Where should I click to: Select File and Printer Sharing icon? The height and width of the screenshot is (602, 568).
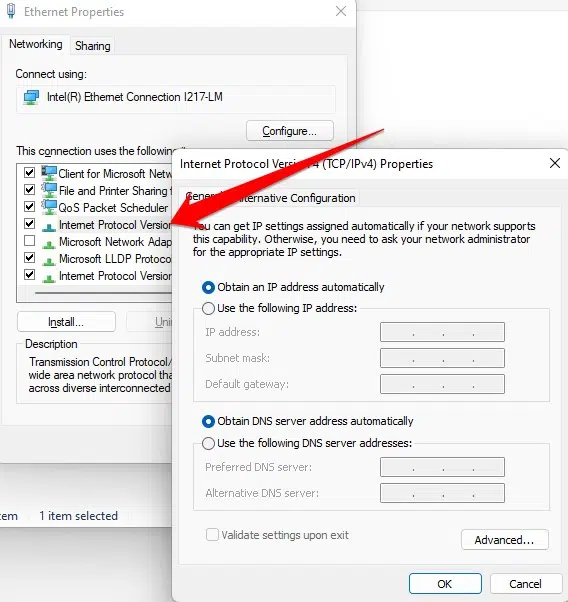(49, 190)
